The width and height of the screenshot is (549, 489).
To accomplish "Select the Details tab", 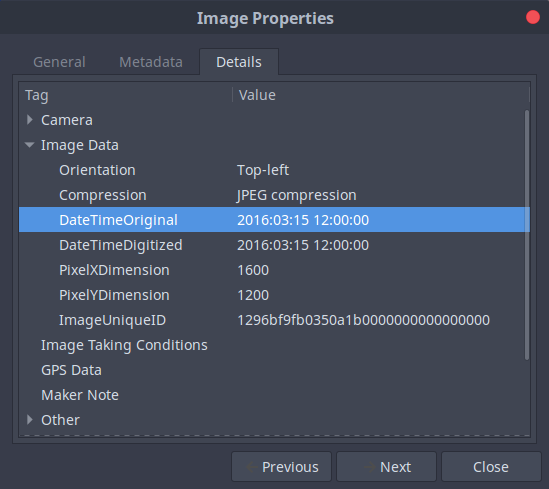I will tap(239, 62).
